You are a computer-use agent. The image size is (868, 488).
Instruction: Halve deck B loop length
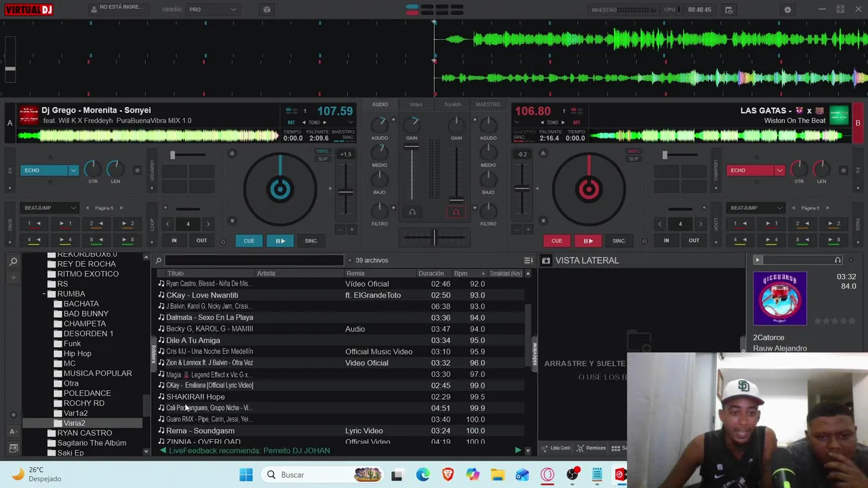(x=660, y=224)
